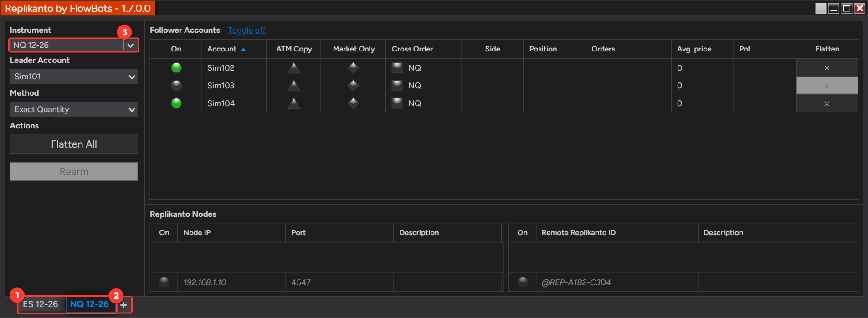Toggle the On light for Sim104
Screen dimensions: 868x318
tap(176, 103)
